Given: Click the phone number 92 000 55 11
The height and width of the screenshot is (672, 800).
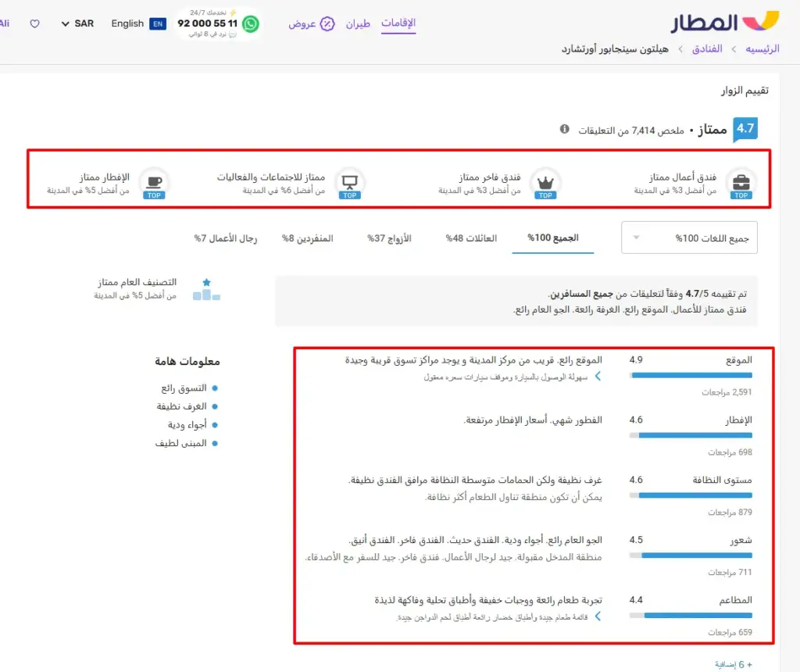Looking at the screenshot, I should tap(207, 23).
